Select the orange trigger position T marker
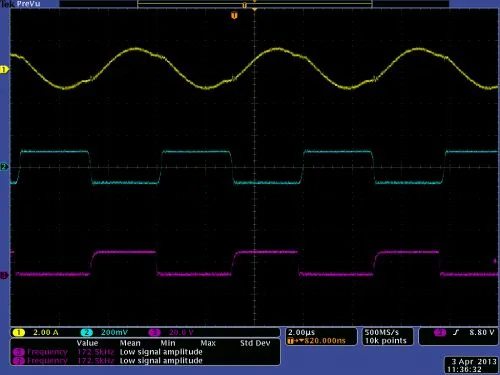 tap(234, 15)
